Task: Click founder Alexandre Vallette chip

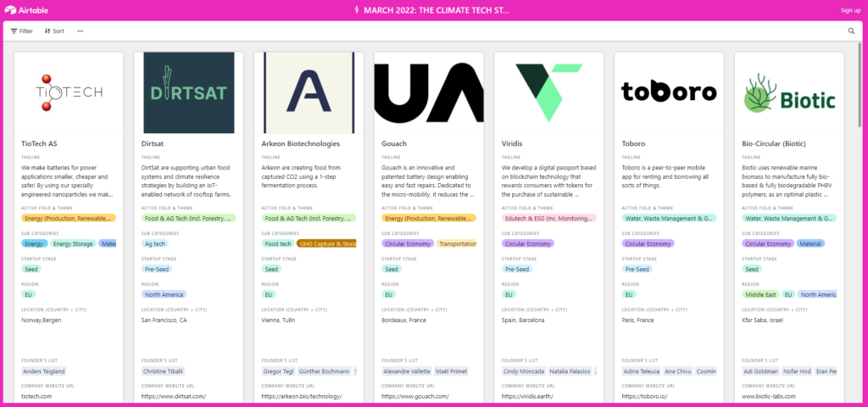Action: point(406,371)
